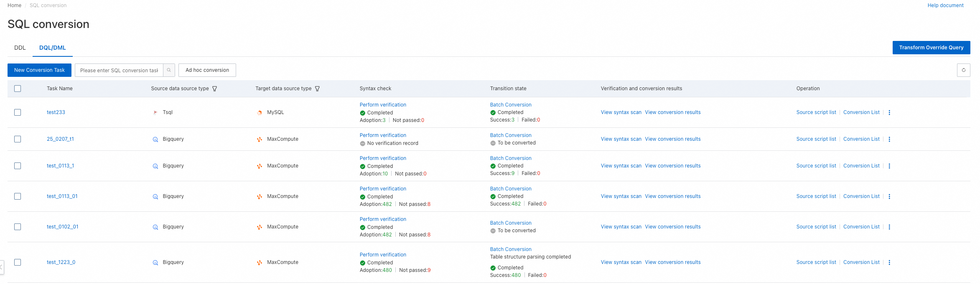View syntax scan for test_1223_0
The width and height of the screenshot is (980, 284).
(621, 262)
